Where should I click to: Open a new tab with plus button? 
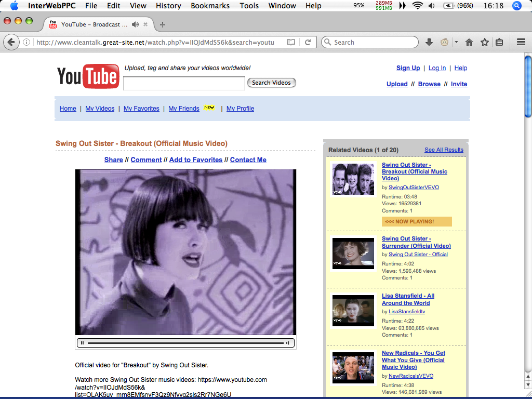[163, 25]
